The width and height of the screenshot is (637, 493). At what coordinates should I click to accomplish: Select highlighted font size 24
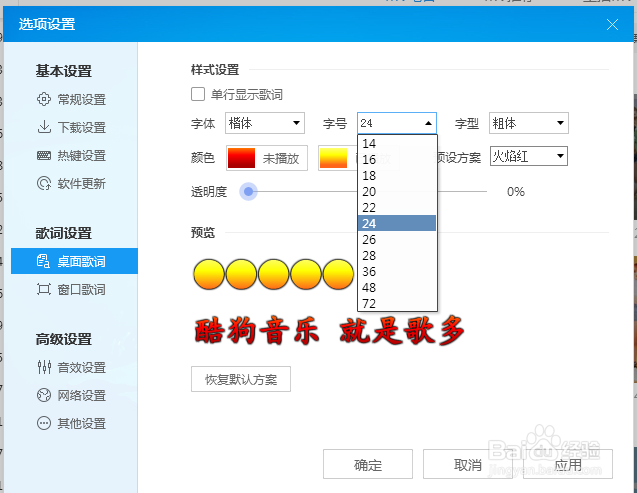point(397,223)
